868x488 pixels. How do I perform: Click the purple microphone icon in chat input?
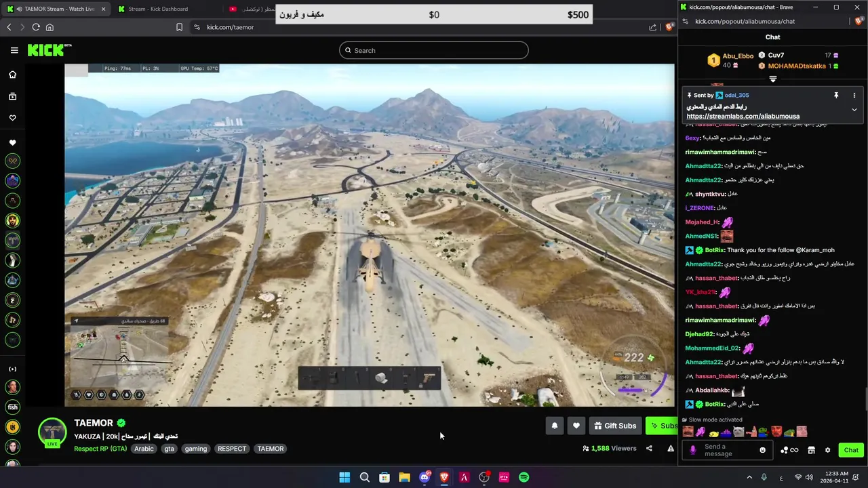coord(692,450)
